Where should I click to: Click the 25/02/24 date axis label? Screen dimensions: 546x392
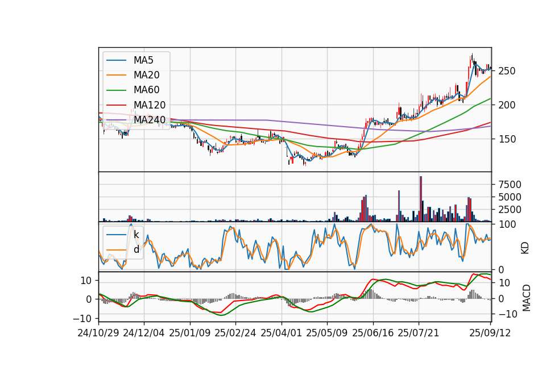coord(235,333)
